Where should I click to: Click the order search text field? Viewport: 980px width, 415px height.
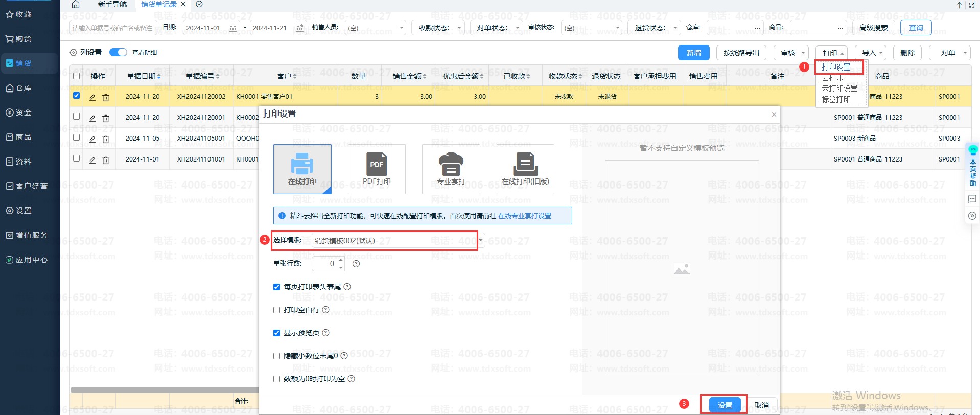point(112,28)
